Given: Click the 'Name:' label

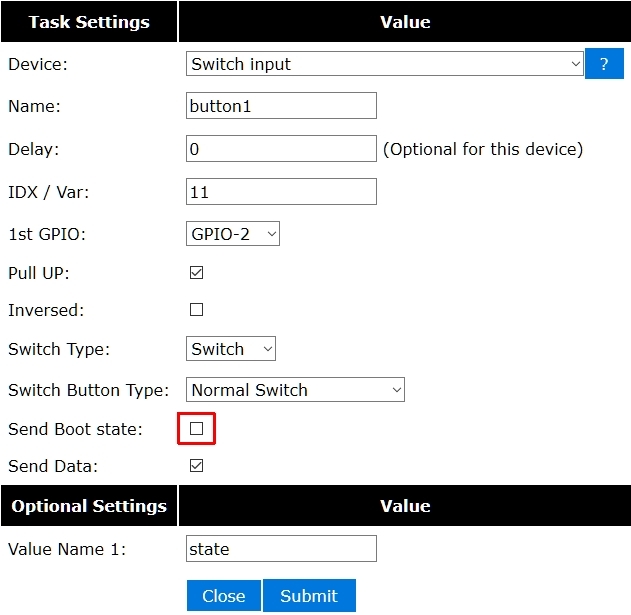Looking at the screenshot, I should (34, 106).
